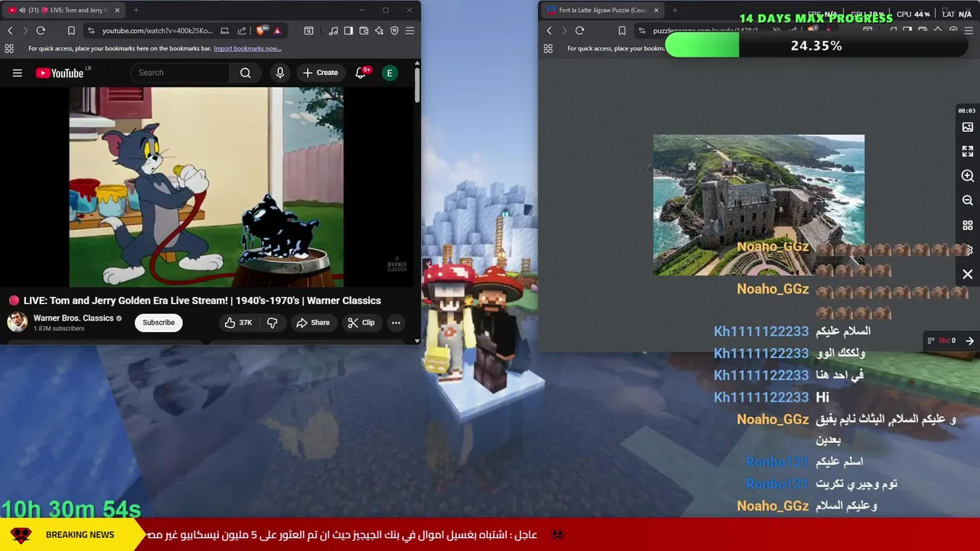
Task: Bookmark the YouTube page
Action: click(71, 31)
